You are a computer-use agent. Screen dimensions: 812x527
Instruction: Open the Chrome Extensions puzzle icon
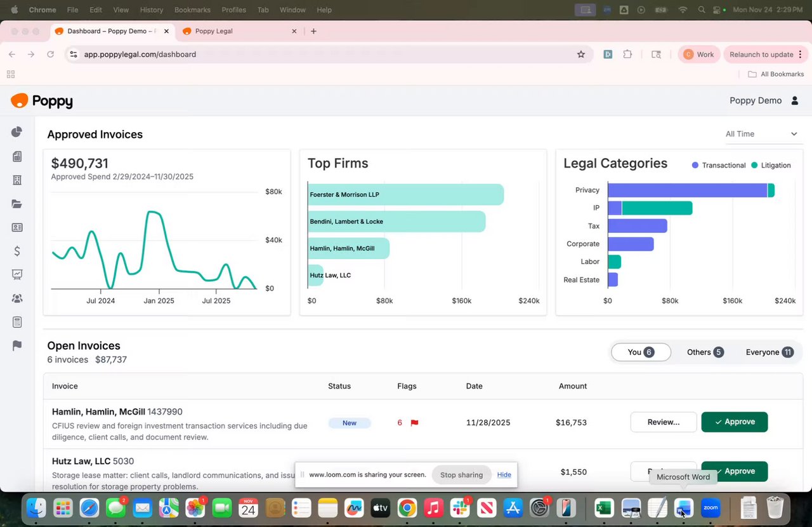coord(627,55)
